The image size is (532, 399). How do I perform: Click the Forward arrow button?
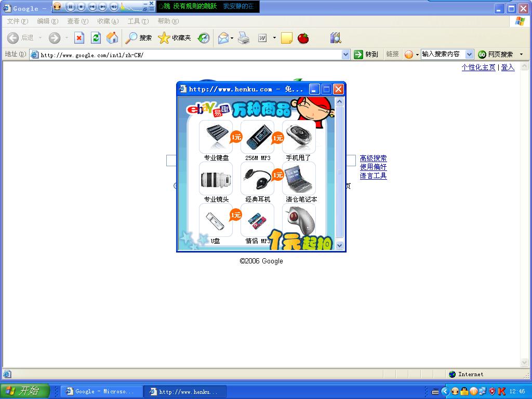(x=54, y=37)
